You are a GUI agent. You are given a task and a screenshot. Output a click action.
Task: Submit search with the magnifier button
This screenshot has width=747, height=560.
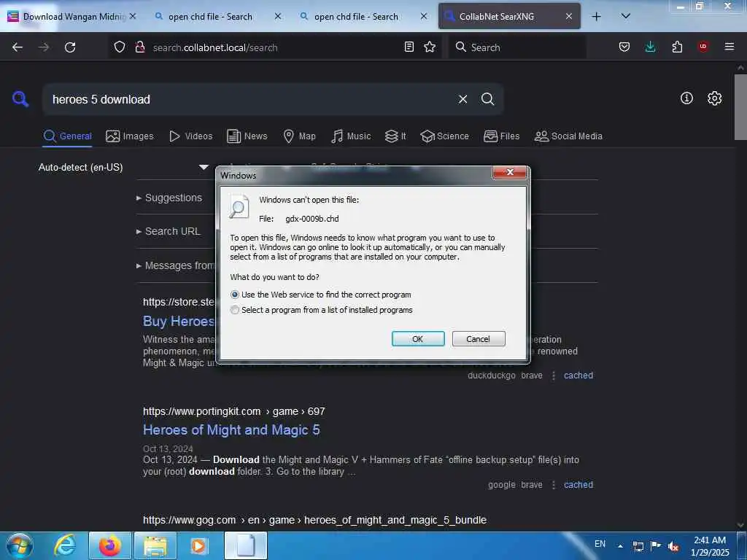tap(488, 99)
